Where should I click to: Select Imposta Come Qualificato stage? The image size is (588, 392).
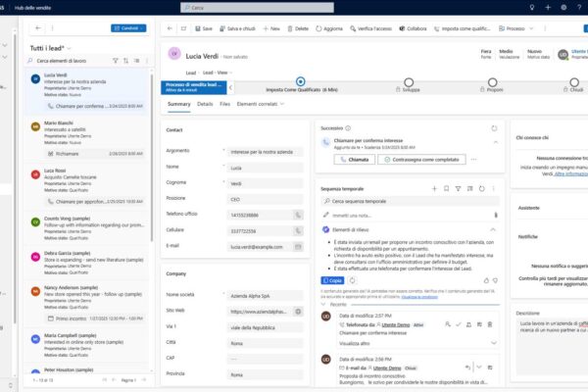tap(301, 81)
